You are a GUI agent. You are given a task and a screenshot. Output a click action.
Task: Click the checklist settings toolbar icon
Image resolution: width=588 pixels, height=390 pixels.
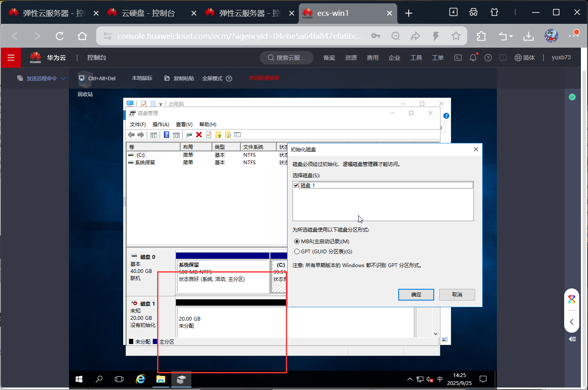[x=237, y=135]
